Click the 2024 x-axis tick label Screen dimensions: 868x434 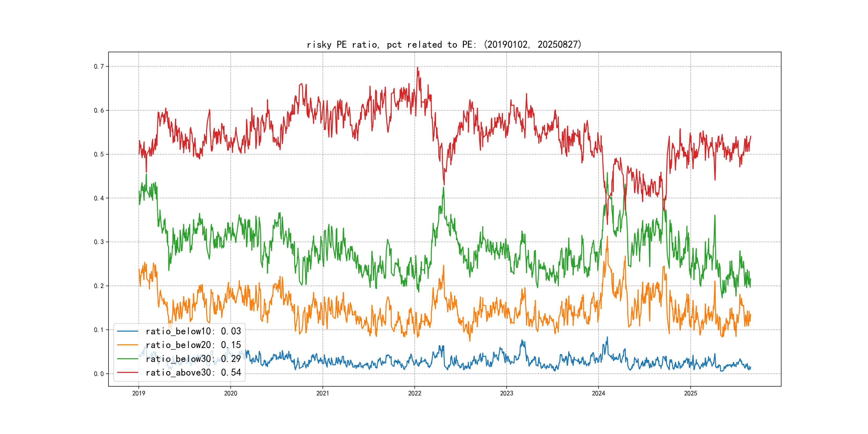[x=598, y=393]
